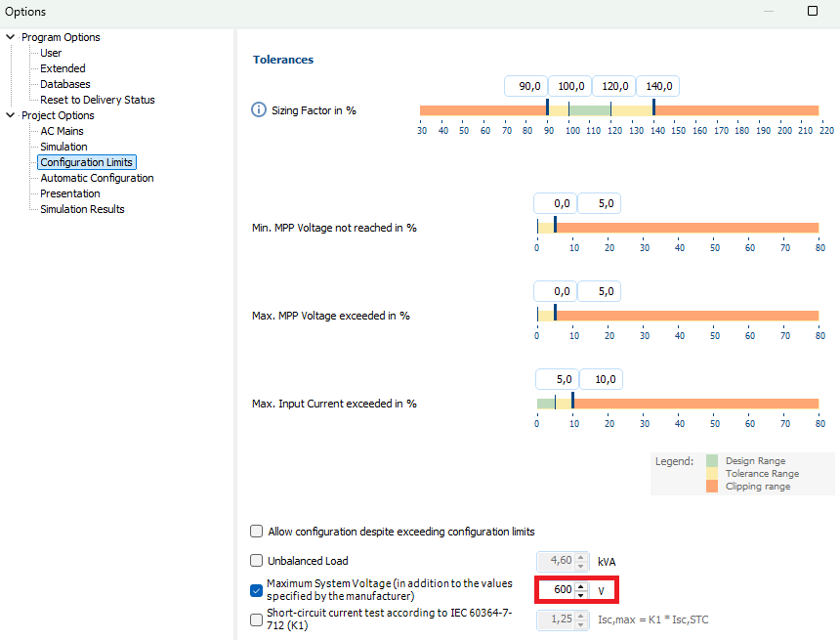Decrease Maximum System Voltage with down arrow
The image size is (840, 640).
point(581,594)
